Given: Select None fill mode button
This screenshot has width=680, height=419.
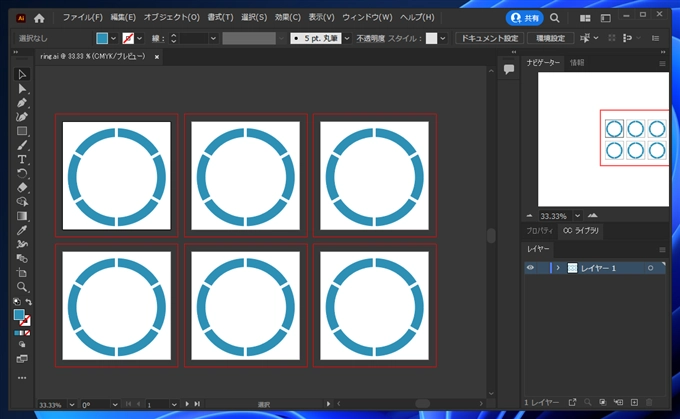Looking at the screenshot, I should coord(27,333).
